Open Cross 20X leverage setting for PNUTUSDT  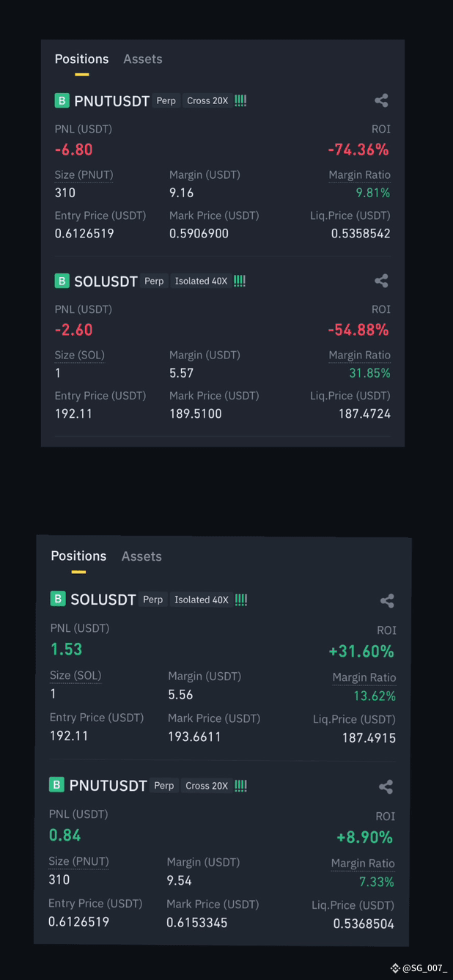click(207, 100)
